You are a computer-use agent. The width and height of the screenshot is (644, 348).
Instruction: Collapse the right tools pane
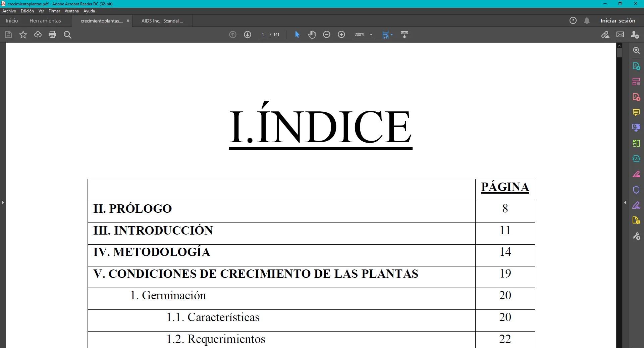[x=625, y=202]
